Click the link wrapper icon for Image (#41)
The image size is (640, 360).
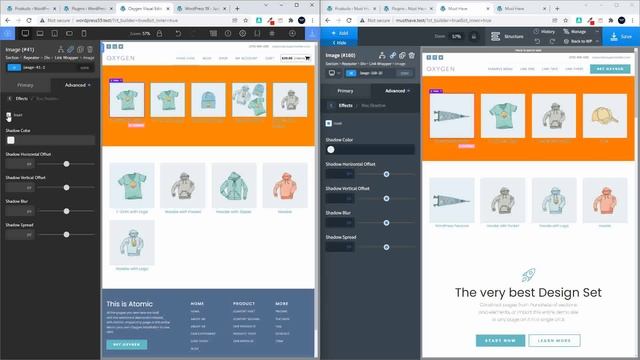click(x=71, y=49)
